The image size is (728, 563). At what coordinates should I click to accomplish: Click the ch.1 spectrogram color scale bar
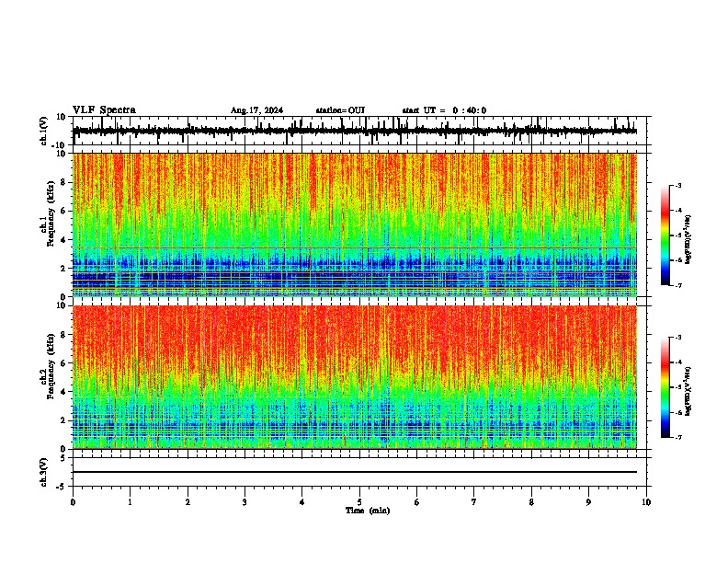coord(665,236)
